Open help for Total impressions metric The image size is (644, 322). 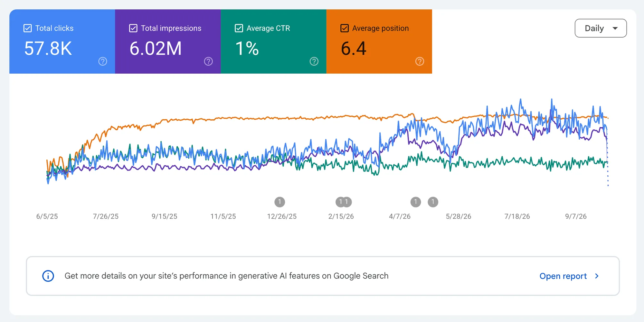[208, 61]
